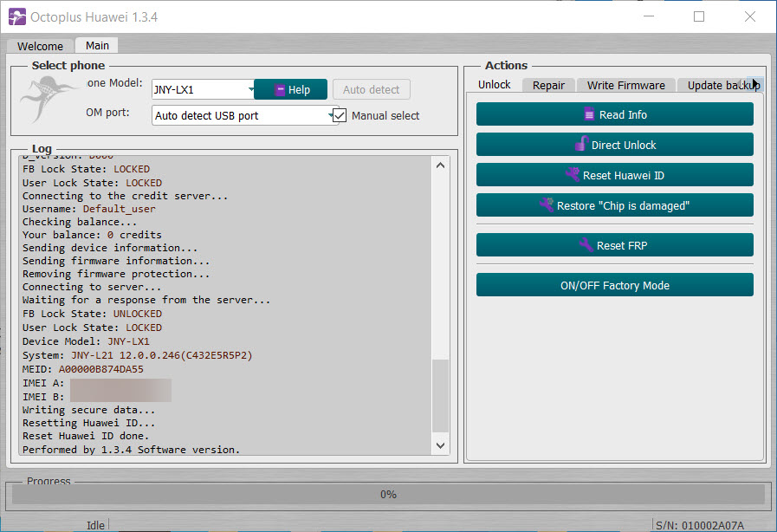Click the octopus logo in Select phone
The height and width of the screenshot is (532, 777).
click(48, 99)
